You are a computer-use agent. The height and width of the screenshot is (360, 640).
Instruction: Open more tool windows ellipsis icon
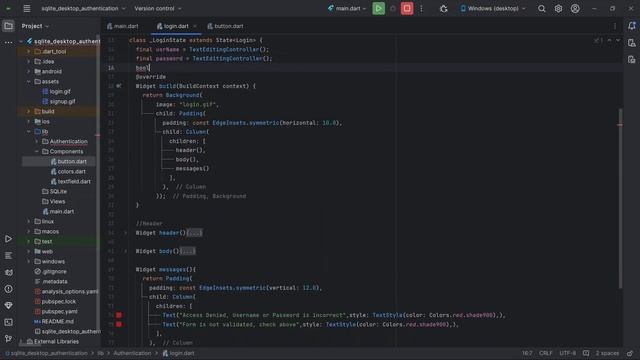(x=8, y=42)
